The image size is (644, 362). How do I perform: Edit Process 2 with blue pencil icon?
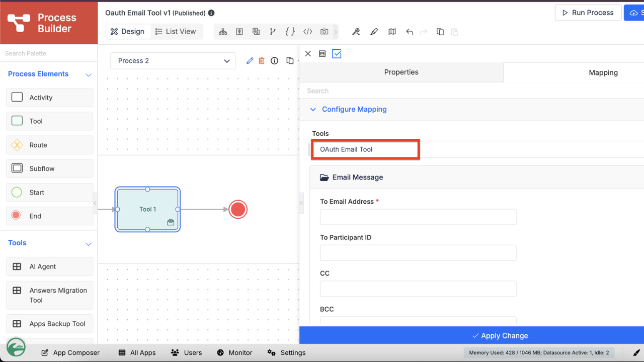250,61
